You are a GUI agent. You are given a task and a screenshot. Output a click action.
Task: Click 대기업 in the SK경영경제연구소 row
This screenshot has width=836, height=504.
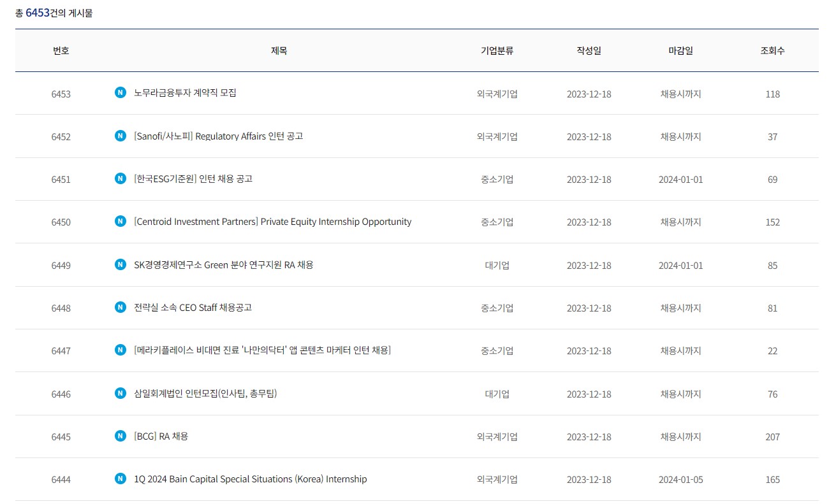[497, 266]
